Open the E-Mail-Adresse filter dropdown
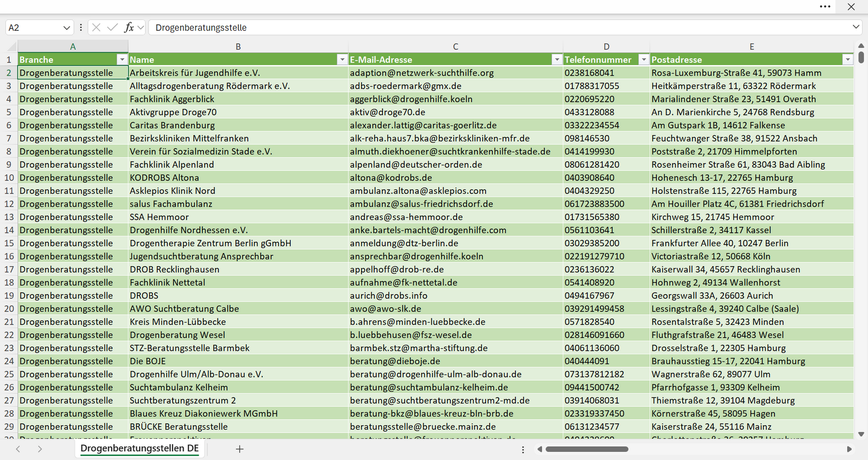 click(556, 59)
